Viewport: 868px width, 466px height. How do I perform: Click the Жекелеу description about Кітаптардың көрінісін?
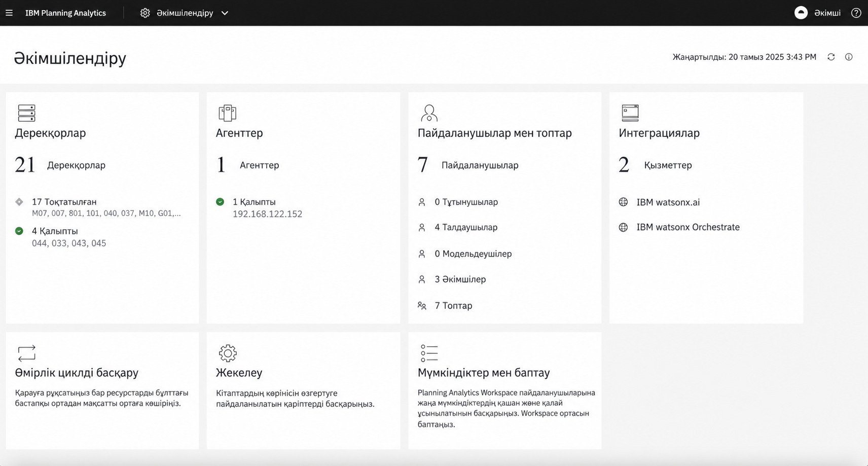point(295,399)
